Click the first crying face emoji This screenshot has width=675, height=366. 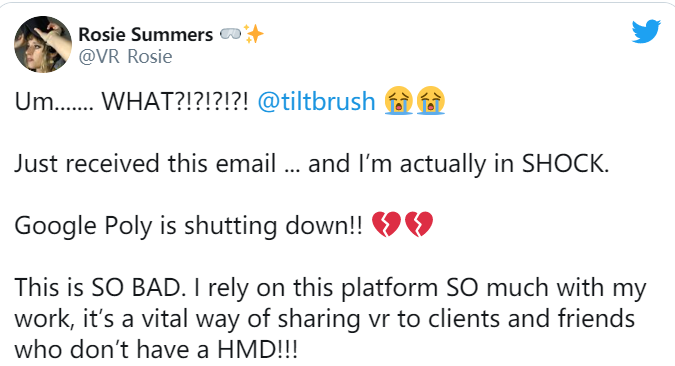(x=399, y=101)
